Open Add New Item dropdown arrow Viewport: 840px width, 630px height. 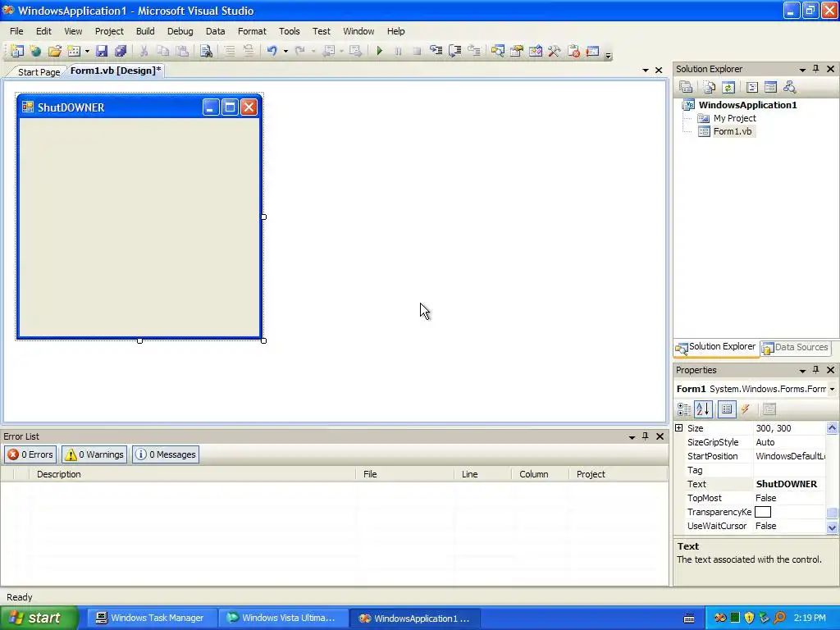87,51
